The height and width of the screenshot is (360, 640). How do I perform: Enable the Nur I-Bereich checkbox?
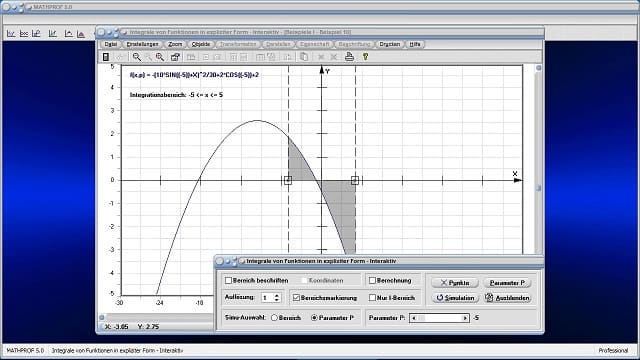click(x=372, y=298)
